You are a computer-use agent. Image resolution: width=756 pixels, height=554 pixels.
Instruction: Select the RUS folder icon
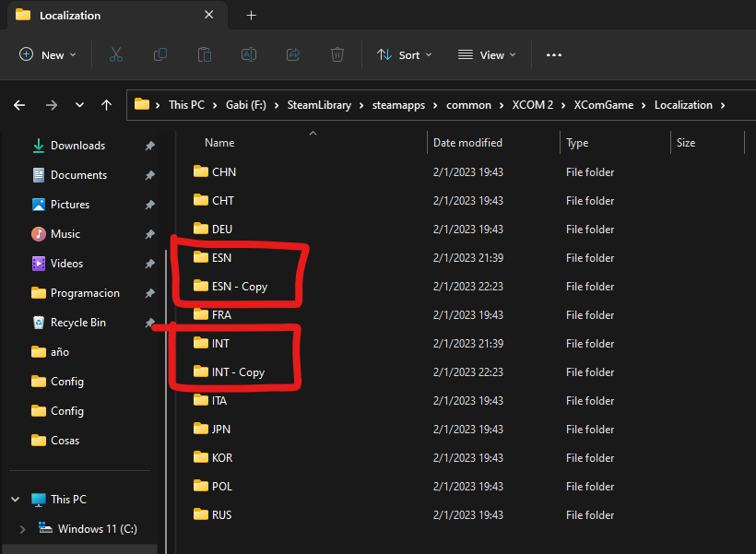(201, 514)
